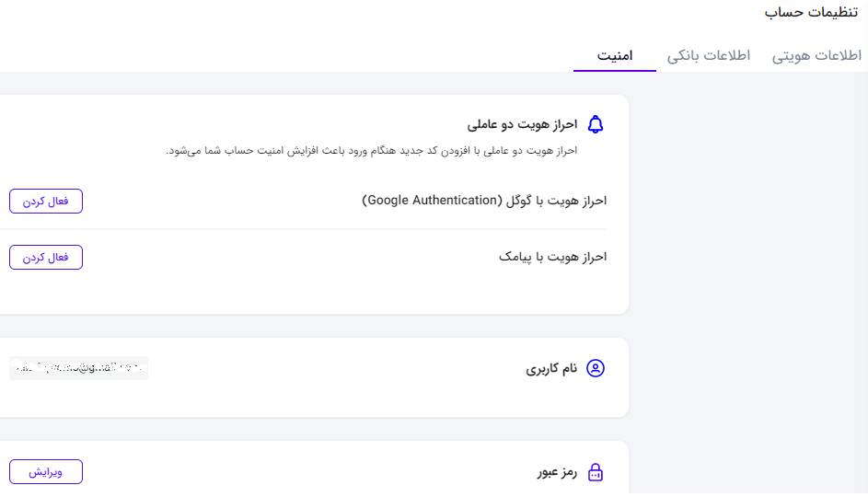Click the bell icon beside two-factor heading
This screenshot has height=497, width=868.
(x=596, y=124)
